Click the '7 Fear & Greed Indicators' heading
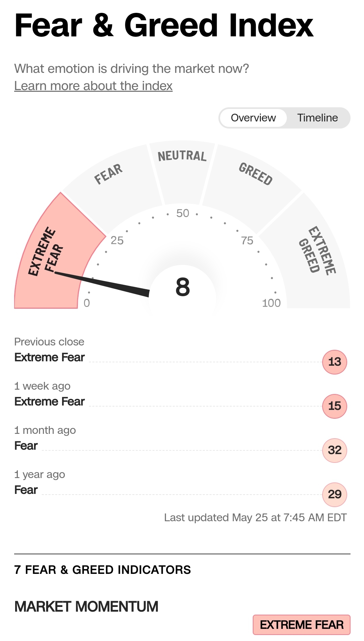This screenshot has height=641, width=364. (102, 570)
